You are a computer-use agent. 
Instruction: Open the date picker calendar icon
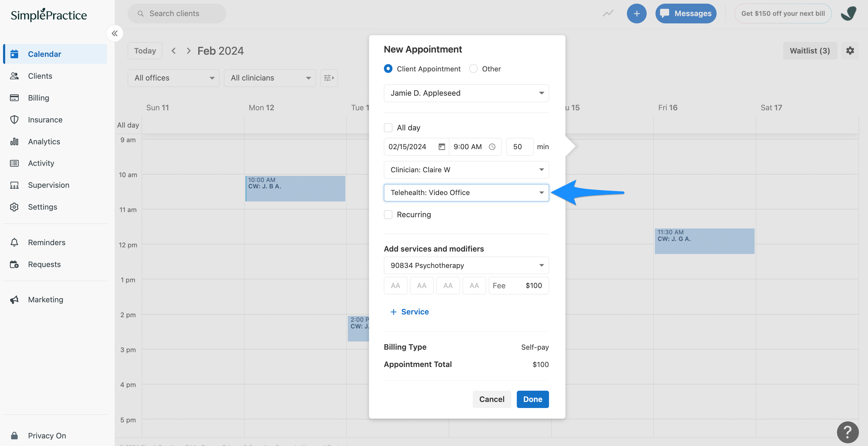441,147
